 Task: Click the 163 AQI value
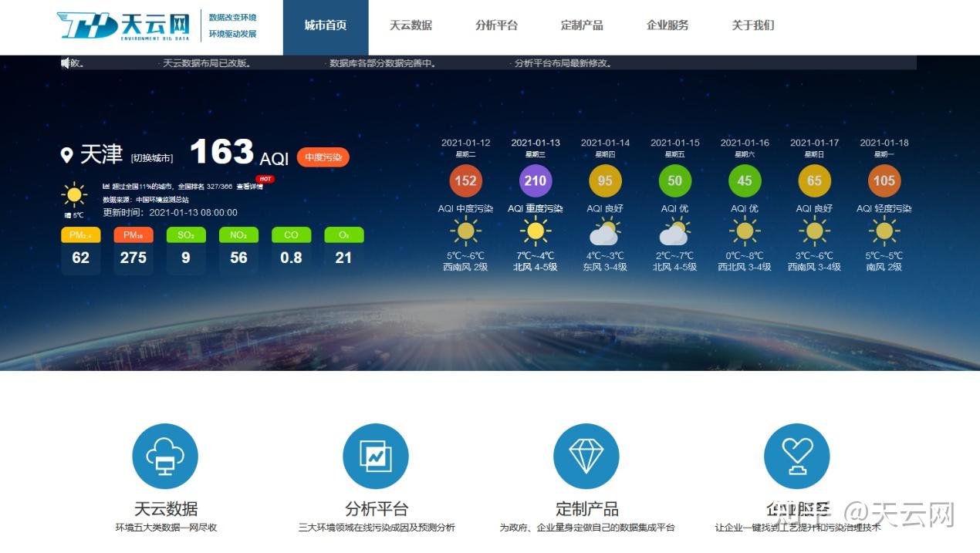point(221,152)
